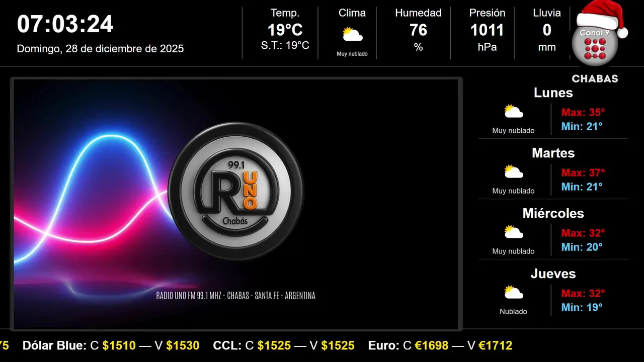This screenshot has height=362, width=644.
Task: Click Lunes forecast cloud icon
Action: [514, 112]
